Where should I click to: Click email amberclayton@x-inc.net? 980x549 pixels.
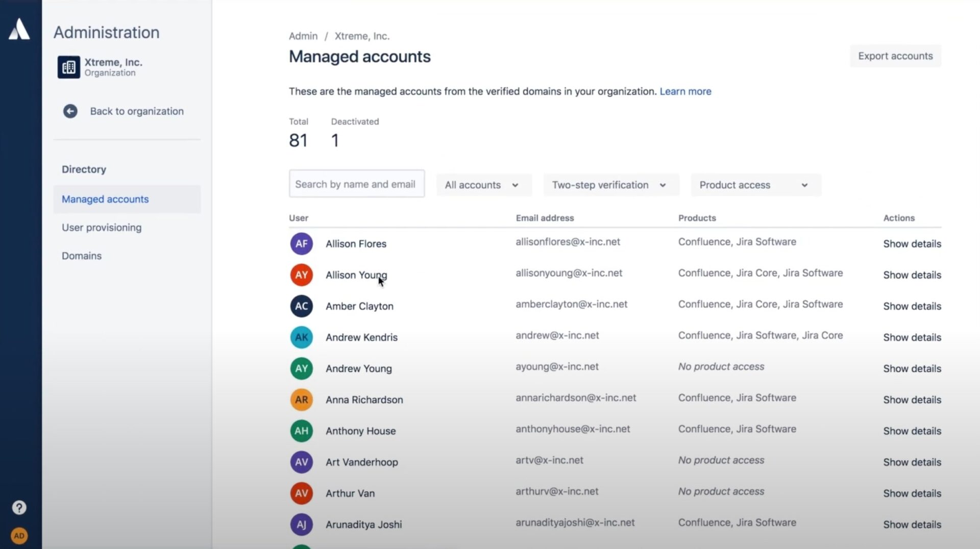tap(571, 304)
